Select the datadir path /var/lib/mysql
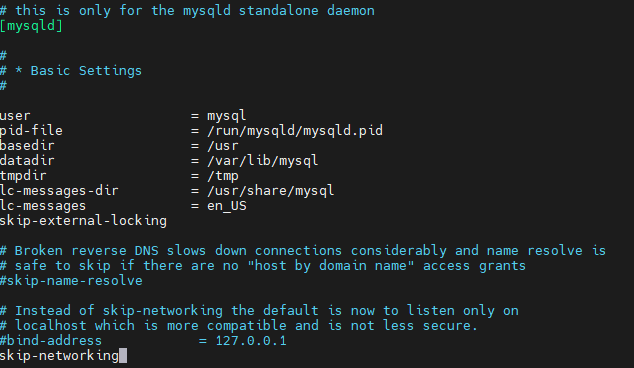 [263, 161]
